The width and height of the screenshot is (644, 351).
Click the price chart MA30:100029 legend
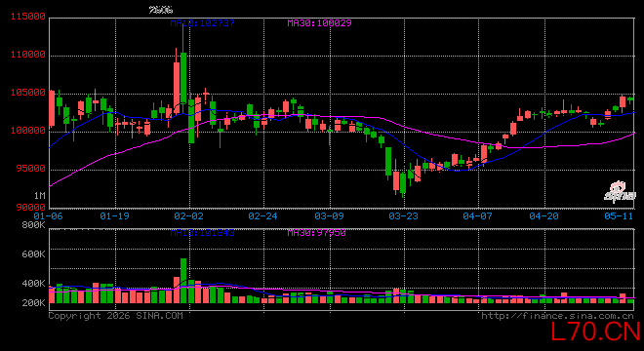click(x=319, y=23)
